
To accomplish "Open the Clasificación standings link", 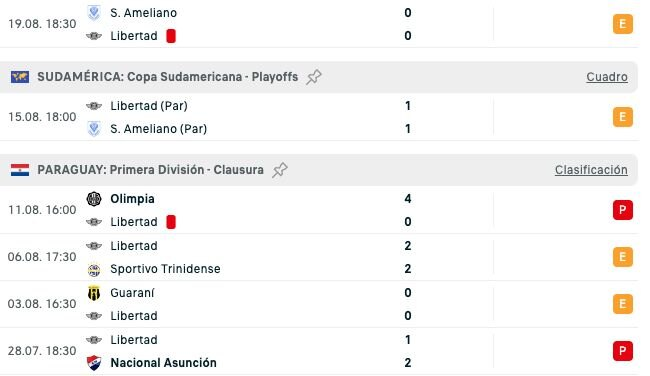I will 591,170.
